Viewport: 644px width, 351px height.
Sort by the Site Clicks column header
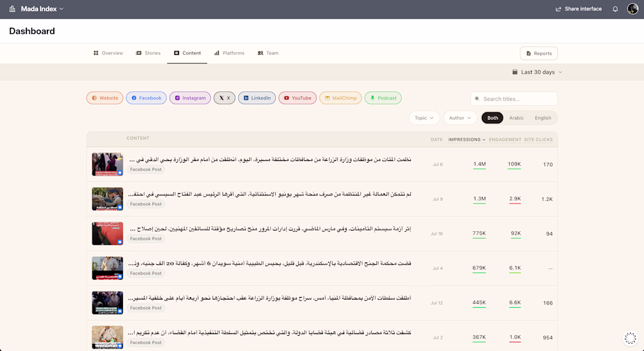coord(538,140)
